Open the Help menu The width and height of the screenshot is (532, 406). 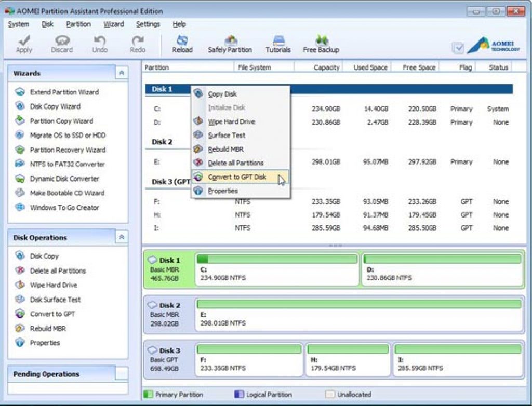pyautogui.click(x=179, y=24)
